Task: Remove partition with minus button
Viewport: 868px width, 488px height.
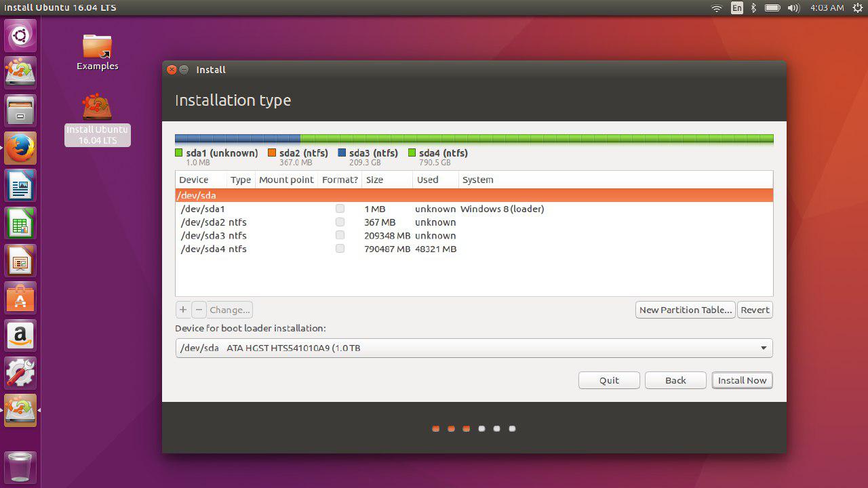Action: click(199, 310)
